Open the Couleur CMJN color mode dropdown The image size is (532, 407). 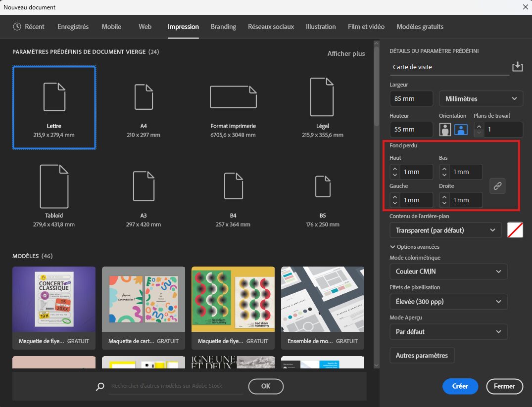tap(448, 271)
